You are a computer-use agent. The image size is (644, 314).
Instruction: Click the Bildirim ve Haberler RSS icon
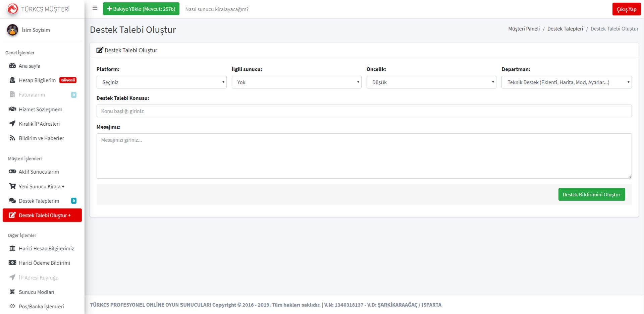click(12, 138)
